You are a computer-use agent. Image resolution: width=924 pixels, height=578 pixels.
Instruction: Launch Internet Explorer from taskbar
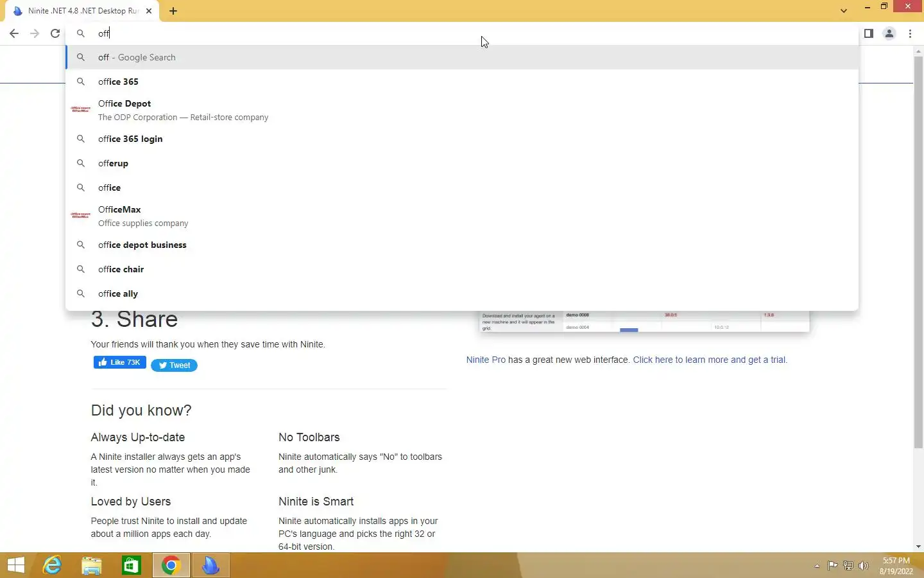(x=52, y=565)
